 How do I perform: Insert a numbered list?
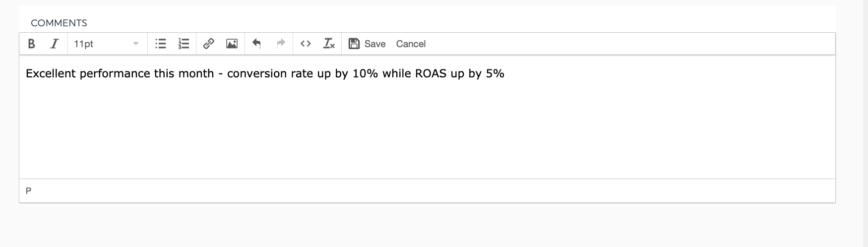pos(184,44)
